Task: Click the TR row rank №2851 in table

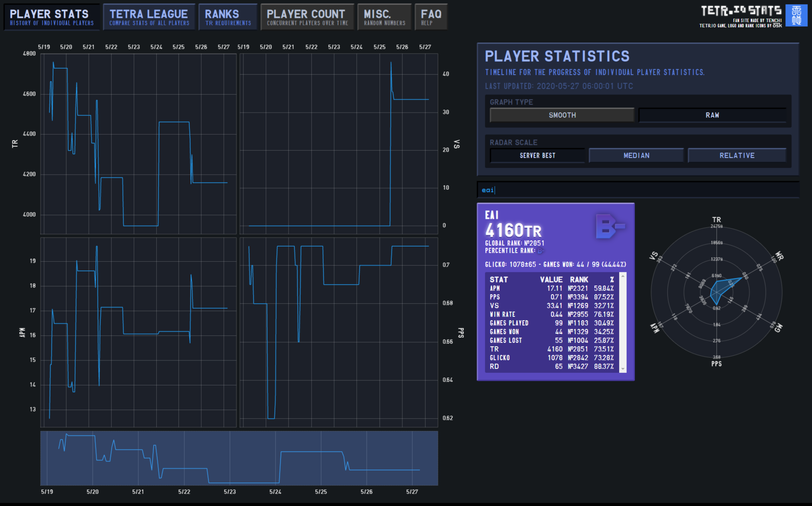Action: pyautogui.click(x=578, y=349)
